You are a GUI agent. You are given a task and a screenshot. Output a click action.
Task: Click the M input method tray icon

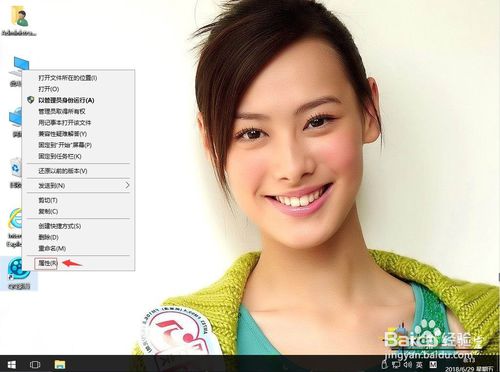point(433,364)
